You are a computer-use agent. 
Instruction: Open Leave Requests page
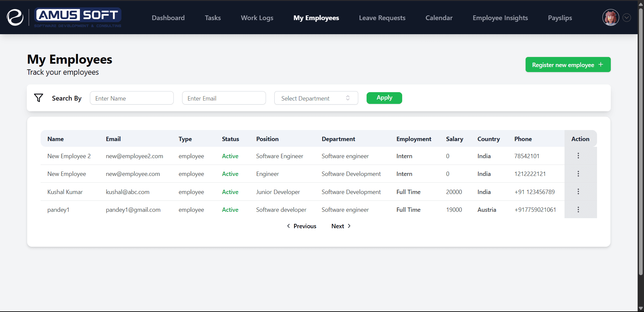[382, 18]
